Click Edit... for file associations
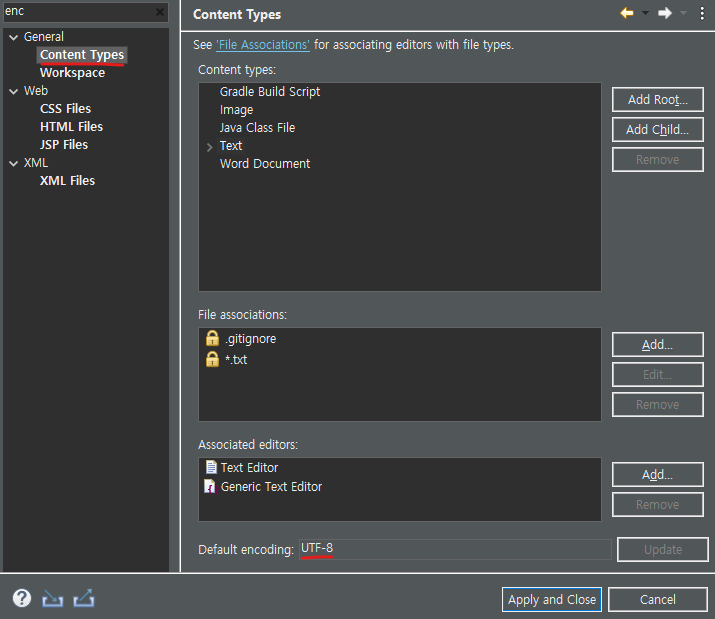The height and width of the screenshot is (619, 715). tap(658, 375)
